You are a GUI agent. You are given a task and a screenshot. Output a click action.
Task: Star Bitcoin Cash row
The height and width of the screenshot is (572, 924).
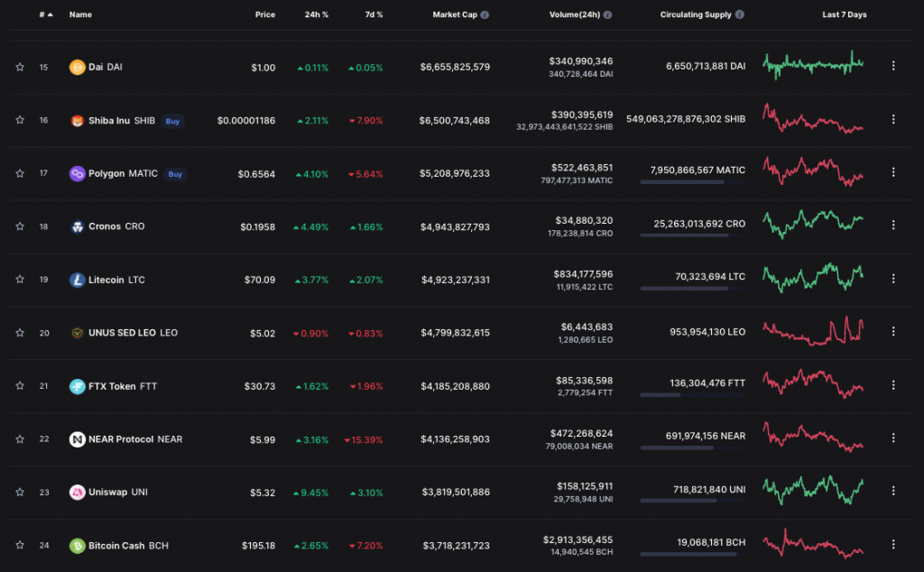tap(20, 545)
